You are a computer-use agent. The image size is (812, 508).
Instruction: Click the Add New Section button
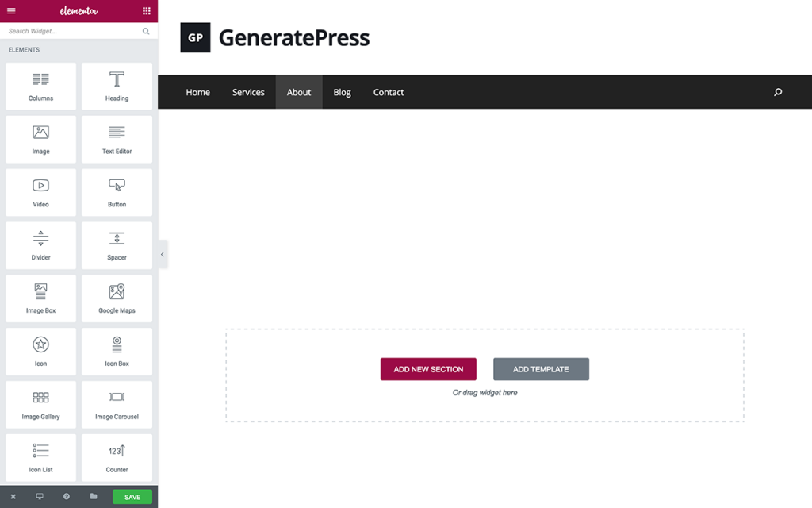pyautogui.click(x=428, y=369)
